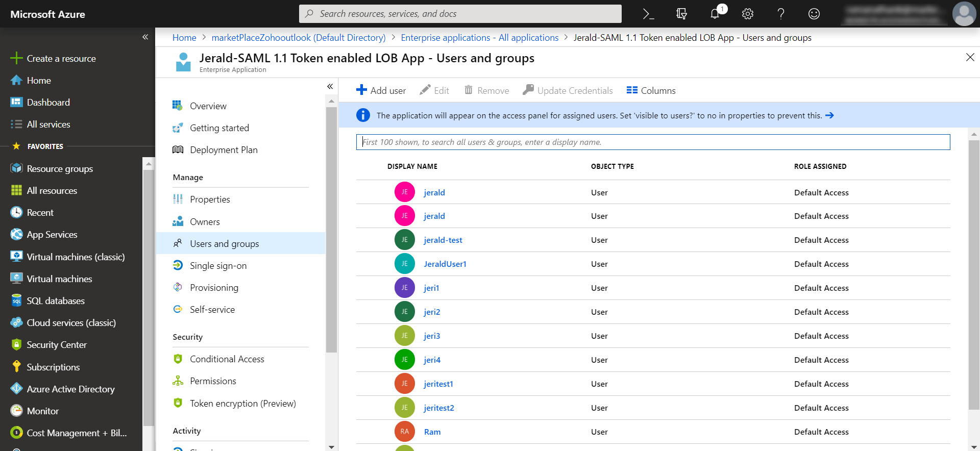Viewport: 980px width, 451px height.
Task: Open the Columns chooser
Action: pyautogui.click(x=651, y=90)
